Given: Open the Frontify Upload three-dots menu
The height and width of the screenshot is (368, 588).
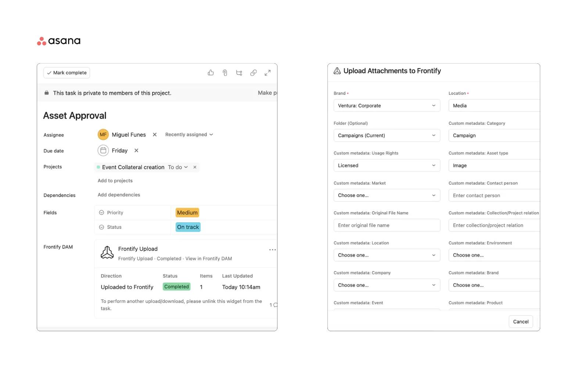Looking at the screenshot, I should [x=272, y=250].
